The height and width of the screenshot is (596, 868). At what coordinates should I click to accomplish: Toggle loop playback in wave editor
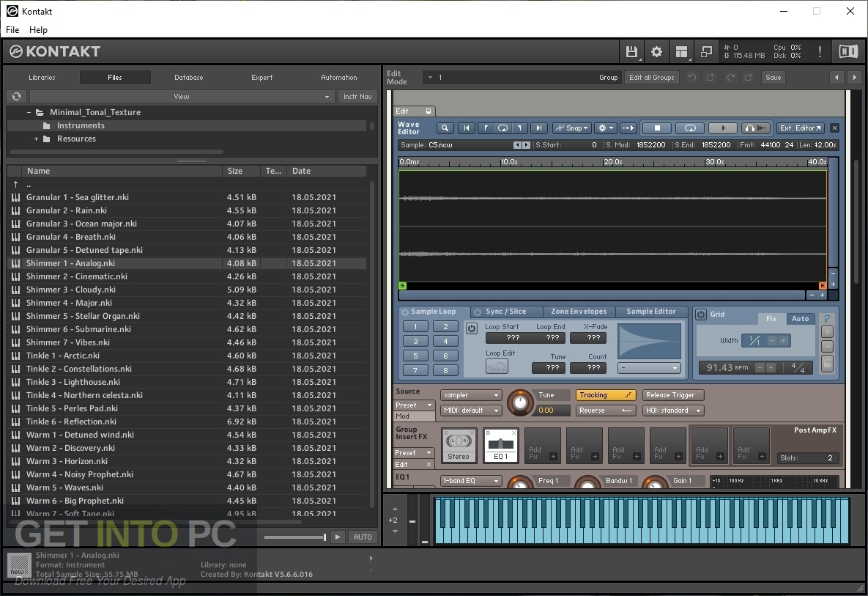(690, 128)
